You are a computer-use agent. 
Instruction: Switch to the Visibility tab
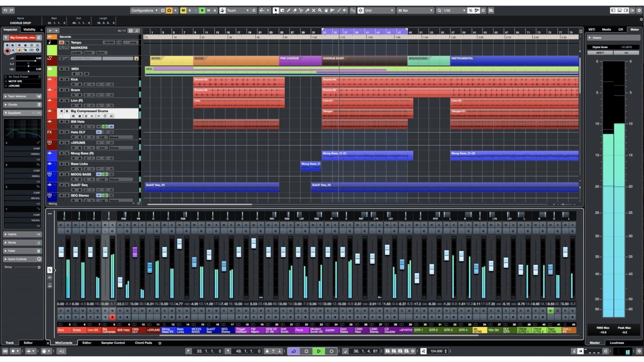pos(29,30)
